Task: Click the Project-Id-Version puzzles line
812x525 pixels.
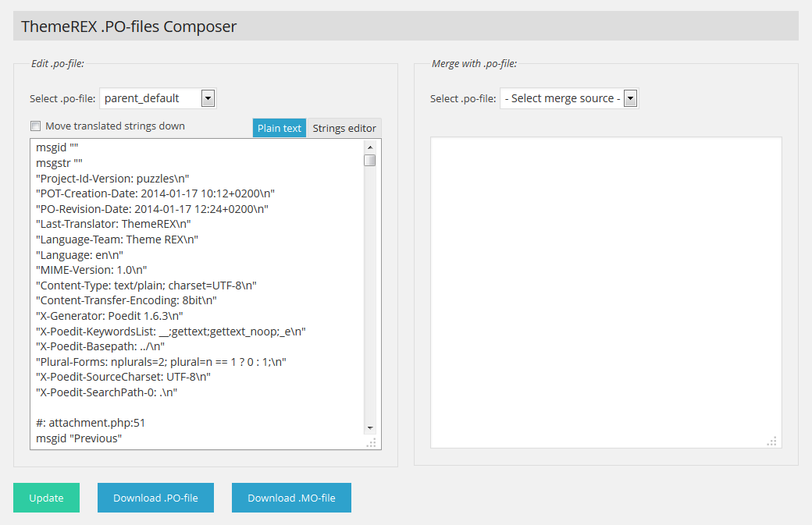Action: click(x=112, y=178)
